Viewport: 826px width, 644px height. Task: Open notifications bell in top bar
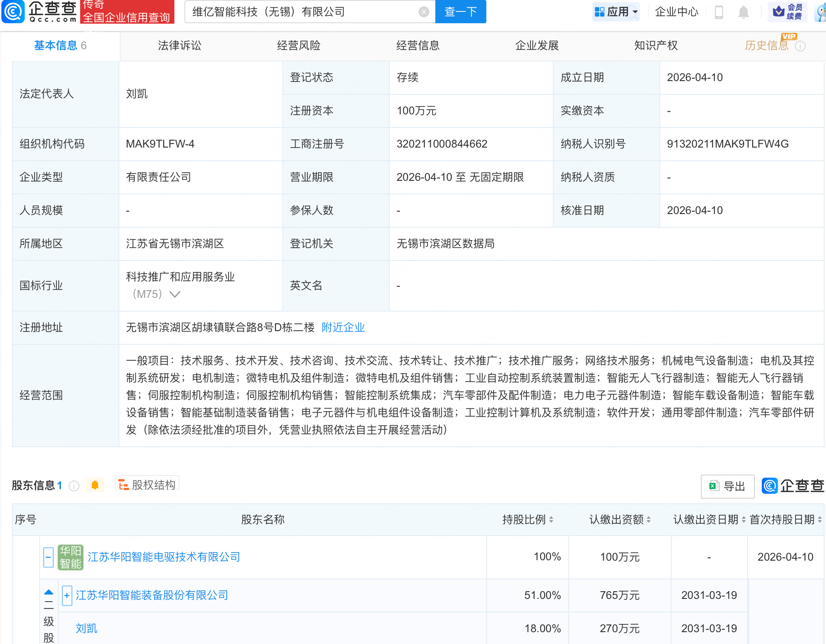click(743, 12)
